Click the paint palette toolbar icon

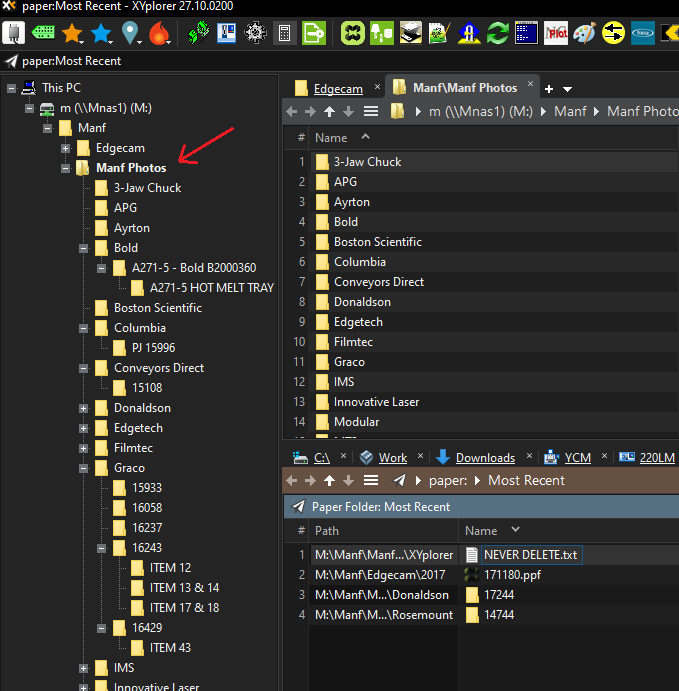[x=585, y=33]
